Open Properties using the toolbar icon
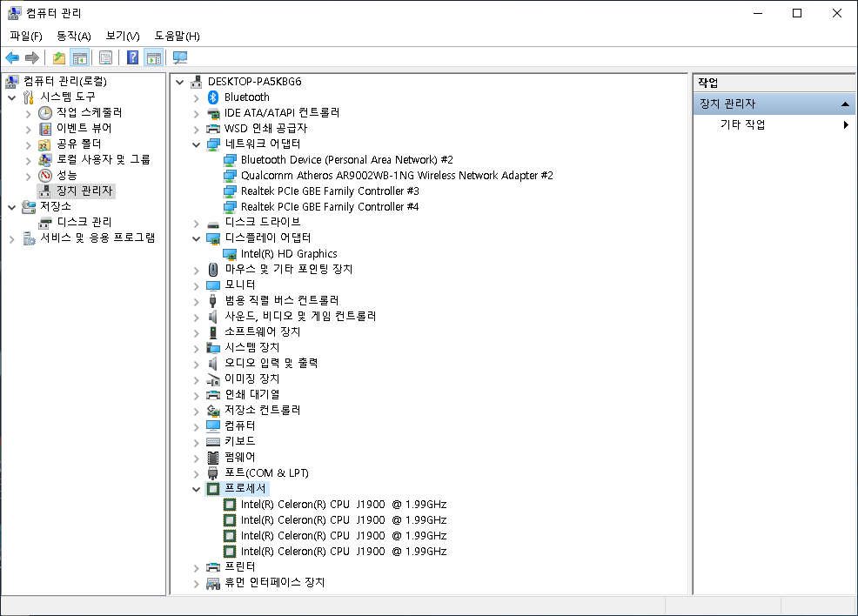 pyautogui.click(x=105, y=57)
